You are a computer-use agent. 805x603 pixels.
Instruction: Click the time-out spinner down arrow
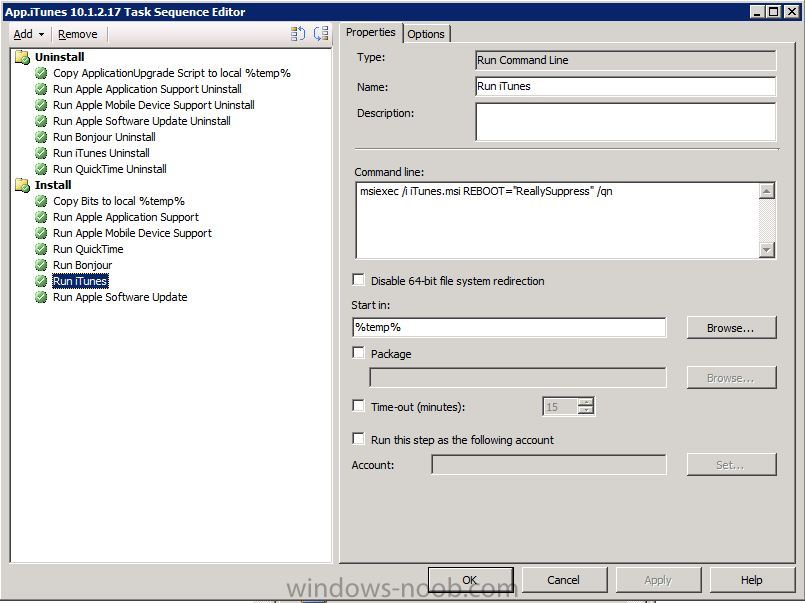tap(586, 411)
